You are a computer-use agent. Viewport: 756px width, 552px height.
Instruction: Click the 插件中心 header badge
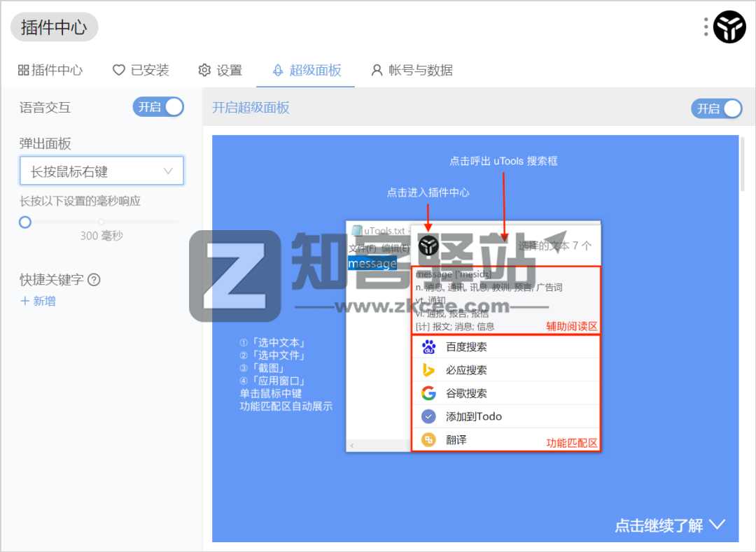tap(54, 28)
